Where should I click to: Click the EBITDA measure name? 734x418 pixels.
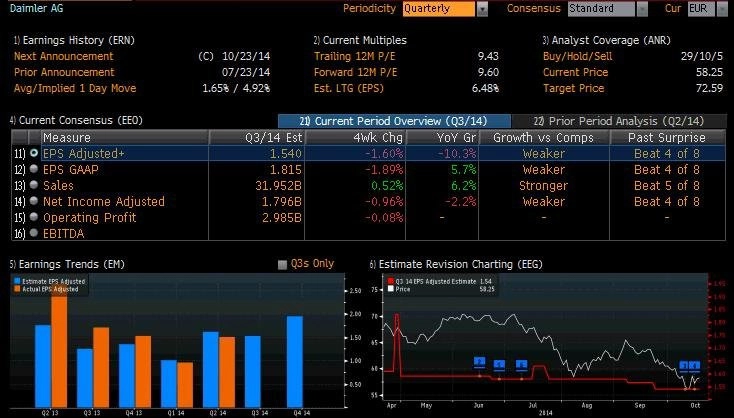click(x=64, y=233)
